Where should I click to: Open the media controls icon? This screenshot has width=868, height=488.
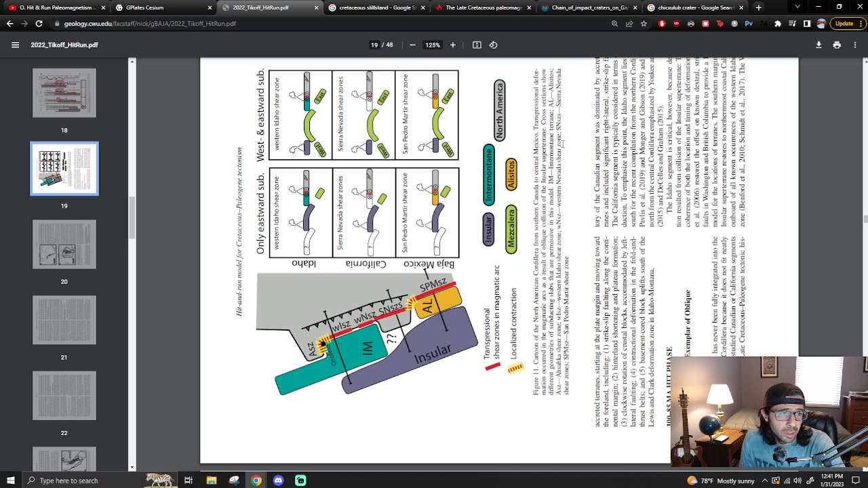pyautogui.click(x=792, y=23)
